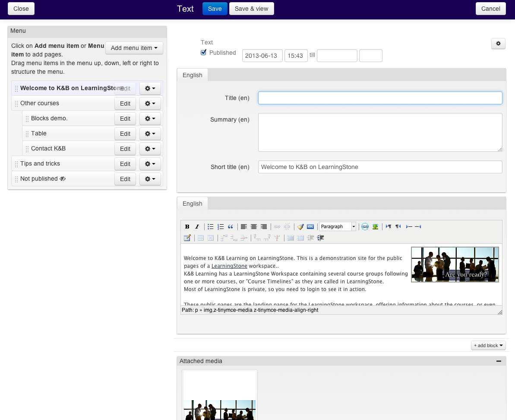Open the HTML source editor
Viewport: 515px width, 420px height.
(x=310, y=226)
